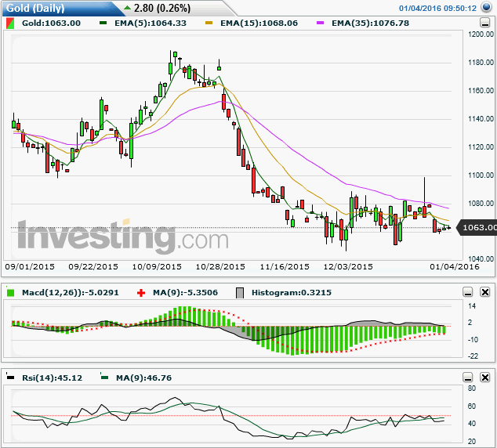Click the orange EMA(15) legend marker

pyautogui.click(x=209, y=23)
